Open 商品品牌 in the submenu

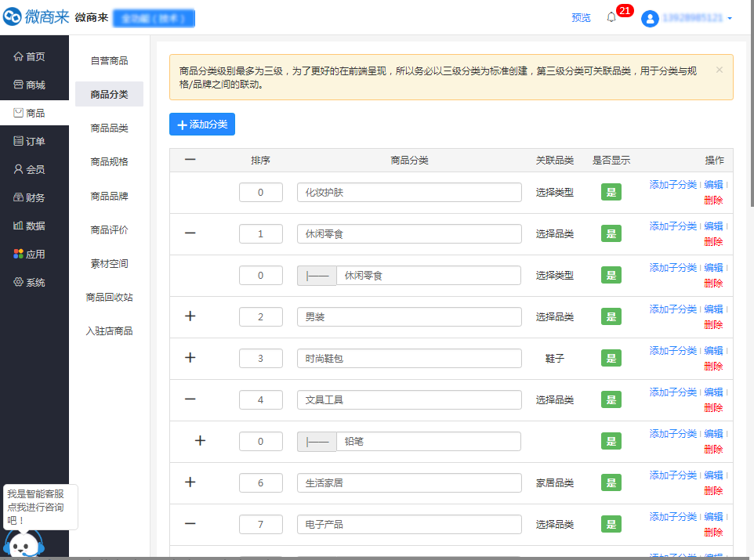tap(109, 196)
